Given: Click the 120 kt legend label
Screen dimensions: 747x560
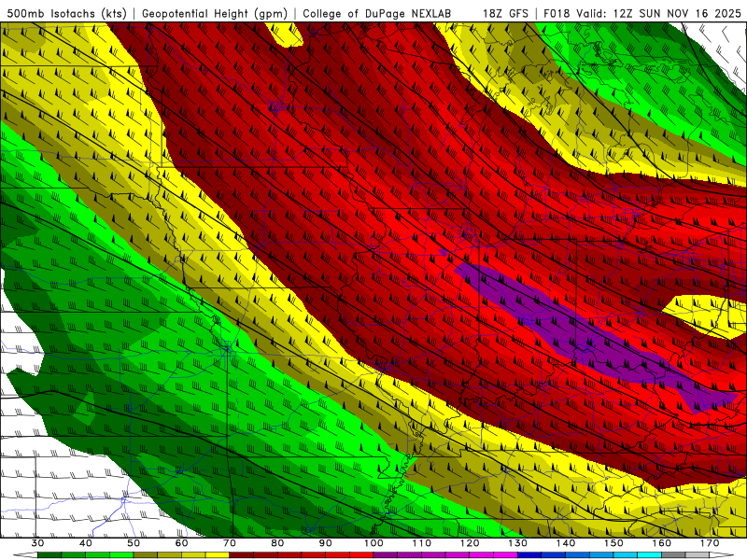Looking at the screenshot, I should coord(470,543).
